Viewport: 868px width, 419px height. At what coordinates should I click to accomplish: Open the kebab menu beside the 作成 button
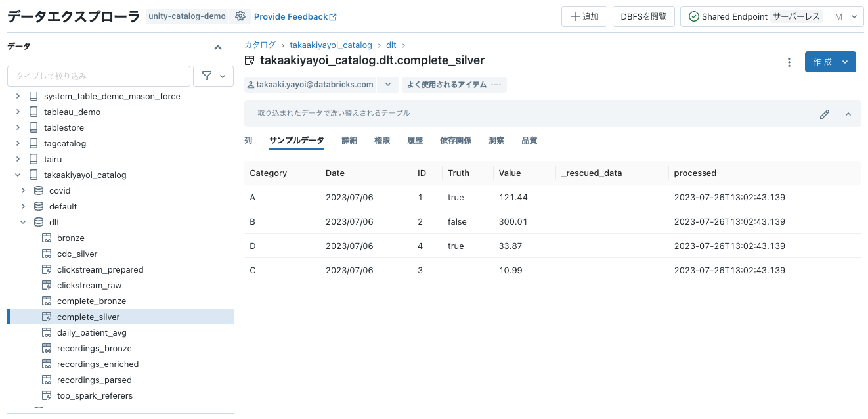coord(789,61)
